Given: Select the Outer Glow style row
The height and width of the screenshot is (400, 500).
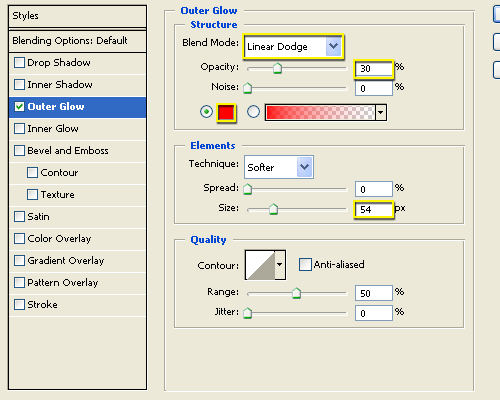Looking at the screenshot, I should tap(77, 107).
